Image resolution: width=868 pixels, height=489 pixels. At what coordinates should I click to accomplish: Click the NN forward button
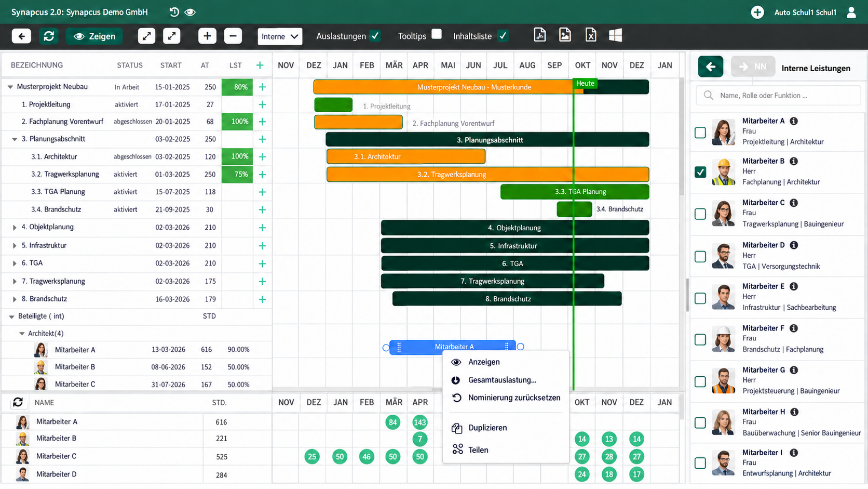(x=753, y=67)
